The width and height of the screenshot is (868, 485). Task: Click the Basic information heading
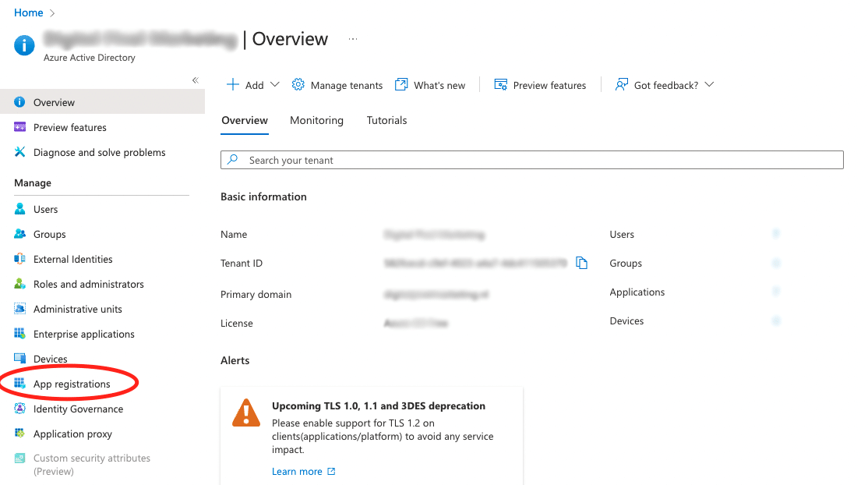pos(263,196)
